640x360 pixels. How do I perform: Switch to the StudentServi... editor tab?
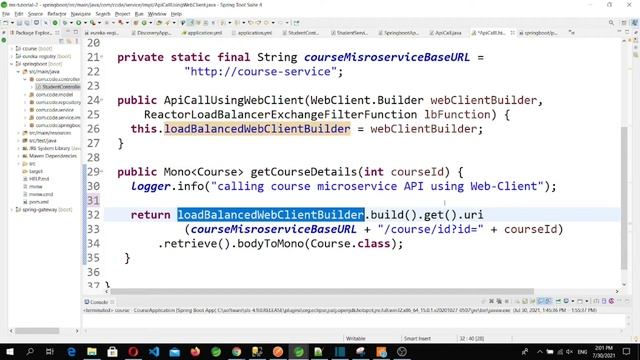coord(349,33)
